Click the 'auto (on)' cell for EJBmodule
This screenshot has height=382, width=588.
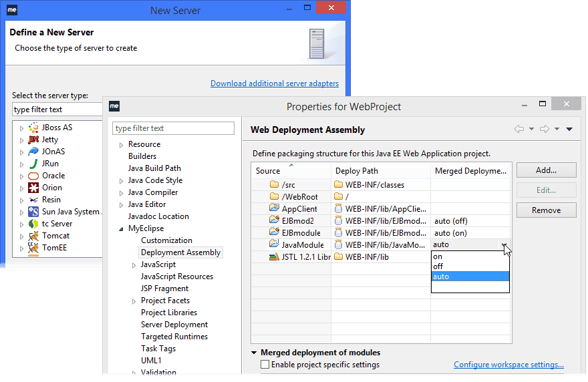tap(470, 233)
